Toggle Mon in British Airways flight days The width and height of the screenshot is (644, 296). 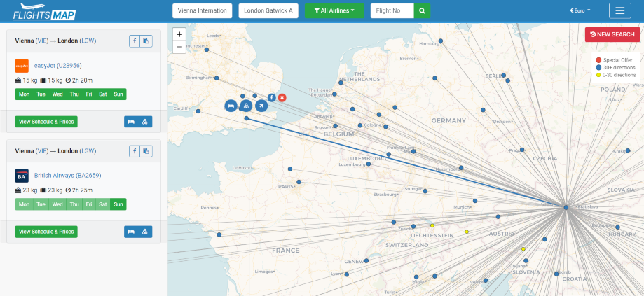(x=25, y=204)
